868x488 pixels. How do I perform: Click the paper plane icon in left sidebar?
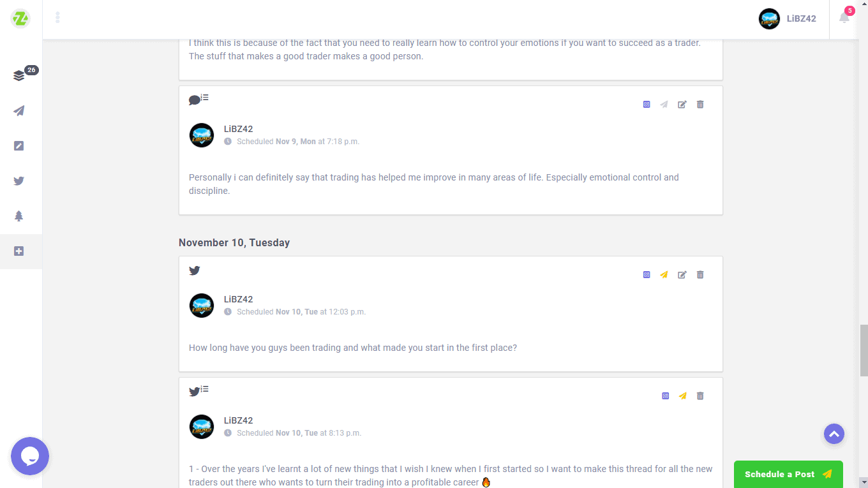(19, 111)
